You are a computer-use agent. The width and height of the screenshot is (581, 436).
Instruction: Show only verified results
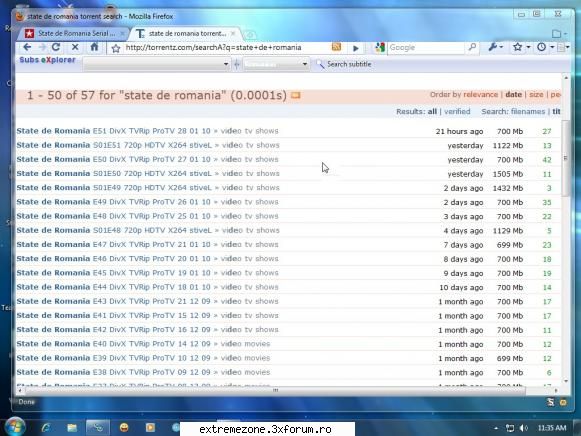pyautogui.click(x=457, y=112)
